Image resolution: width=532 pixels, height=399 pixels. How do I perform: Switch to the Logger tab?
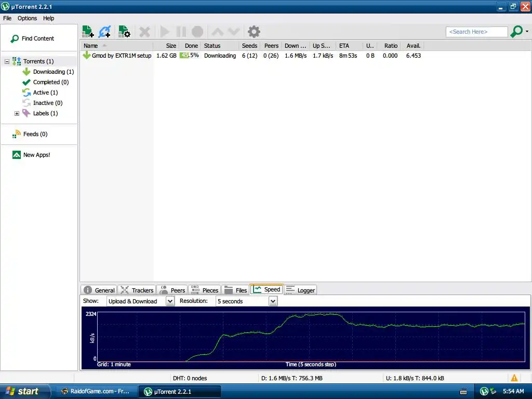(x=301, y=290)
